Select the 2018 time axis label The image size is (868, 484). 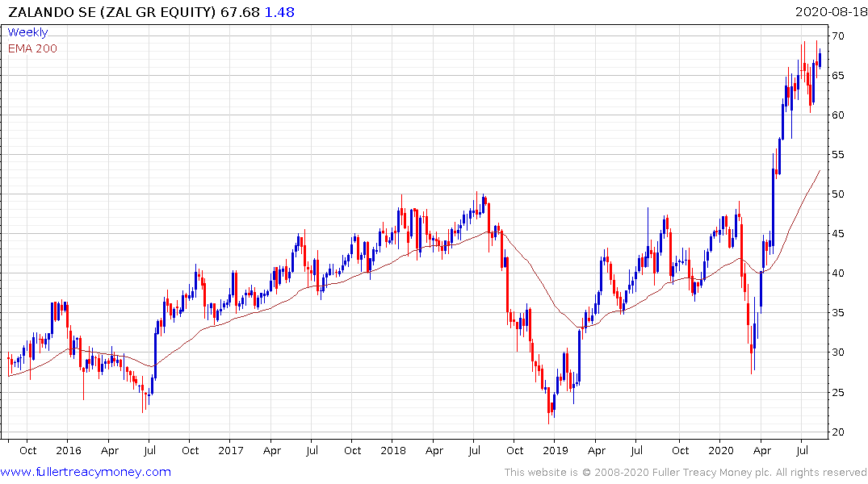[393, 450]
